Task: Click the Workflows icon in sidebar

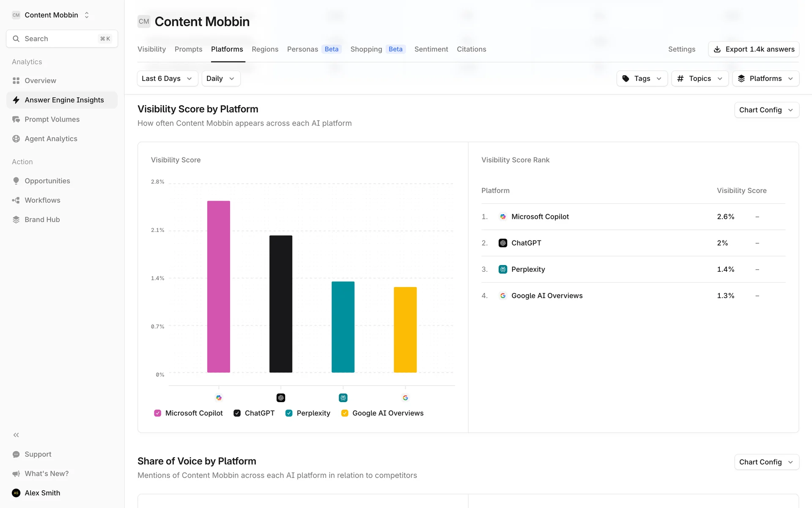Action: point(16,200)
